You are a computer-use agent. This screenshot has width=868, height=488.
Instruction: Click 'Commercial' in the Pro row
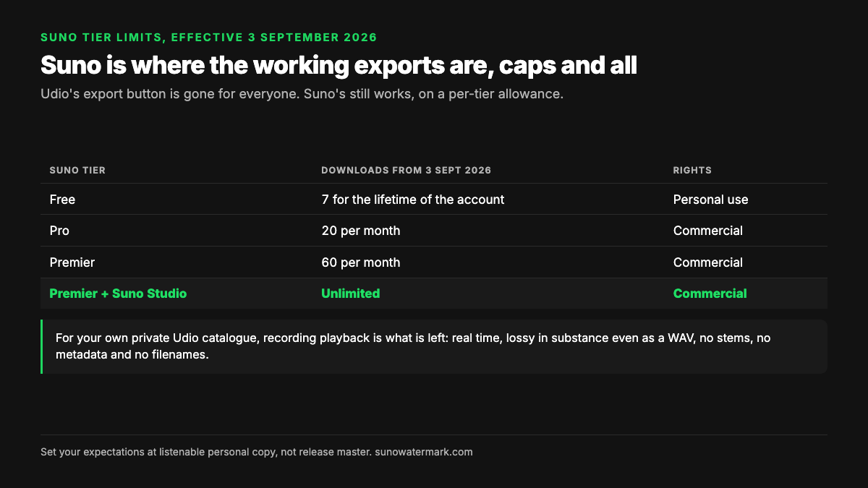[x=707, y=231]
